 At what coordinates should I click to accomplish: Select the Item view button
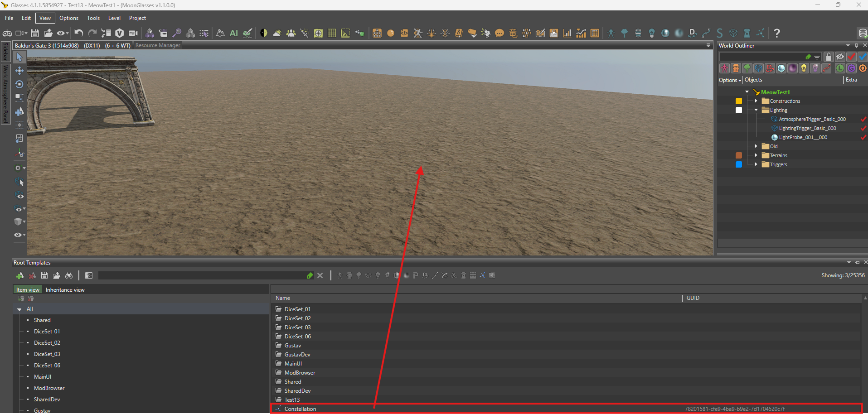28,290
